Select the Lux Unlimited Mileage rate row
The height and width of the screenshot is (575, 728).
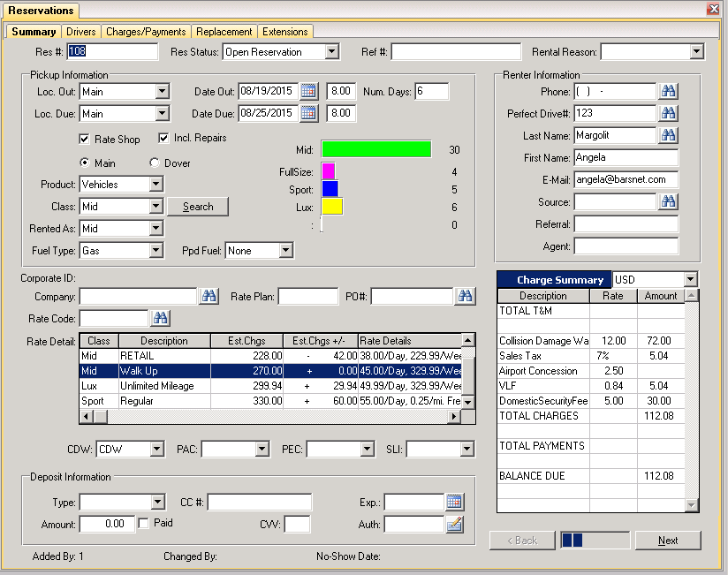point(270,386)
